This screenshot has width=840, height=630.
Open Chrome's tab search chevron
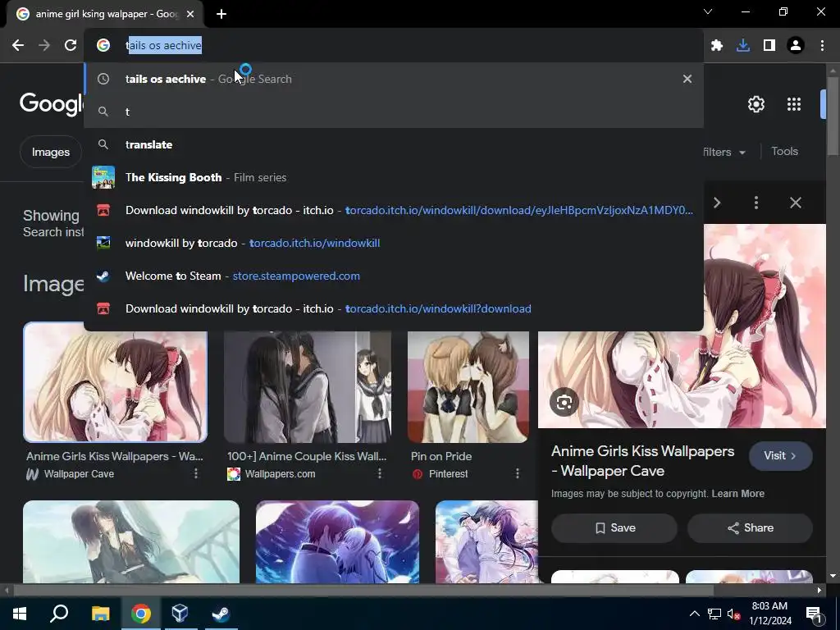pyautogui.click(x=708, y=11)
